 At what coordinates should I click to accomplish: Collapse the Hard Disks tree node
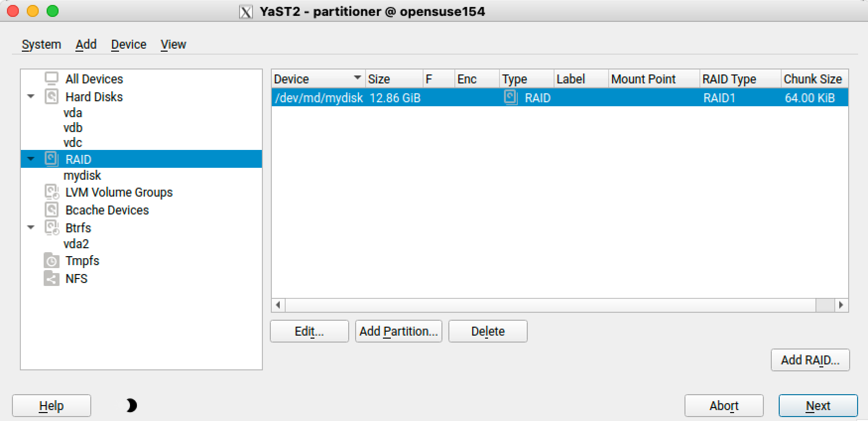point(31,96)
